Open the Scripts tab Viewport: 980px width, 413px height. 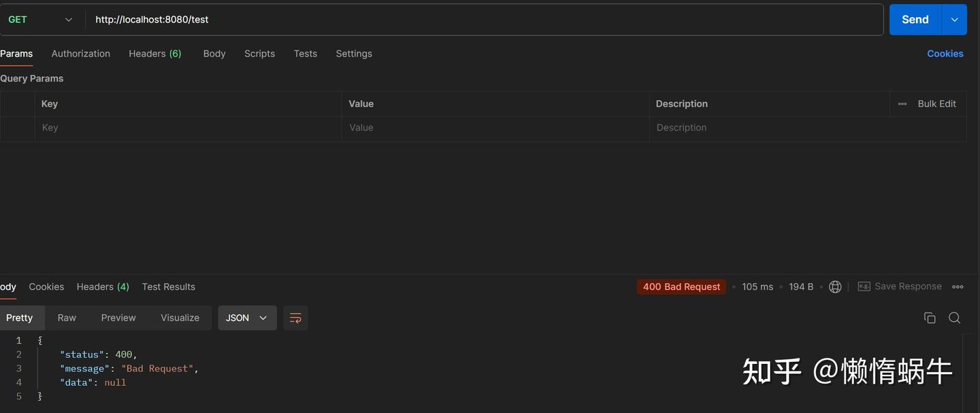259,54
